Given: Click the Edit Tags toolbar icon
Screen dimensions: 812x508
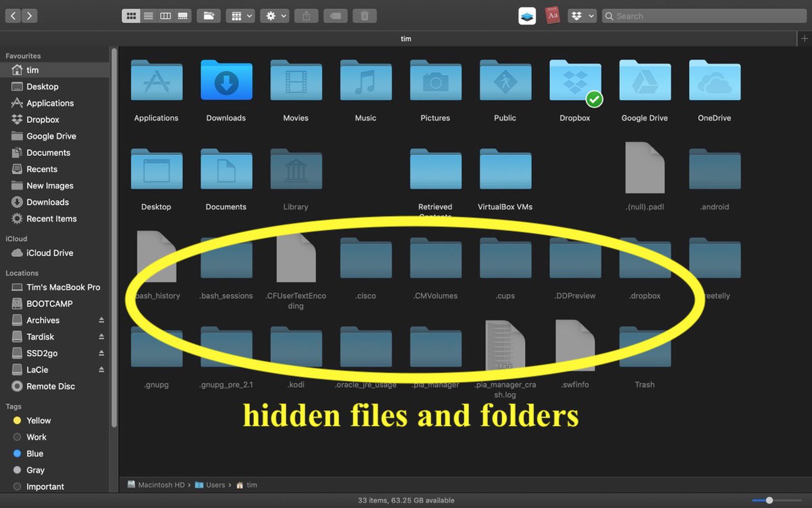Looking at the screenshot, I should tap(335, 16).
